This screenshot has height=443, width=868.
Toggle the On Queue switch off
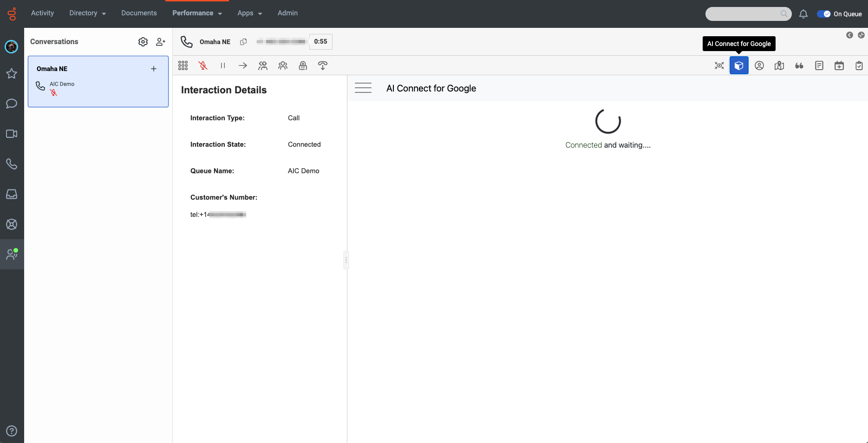824,14
